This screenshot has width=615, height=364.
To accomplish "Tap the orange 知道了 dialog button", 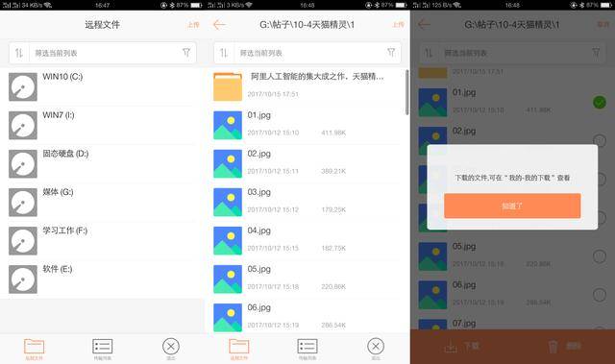I will (512, 206).
